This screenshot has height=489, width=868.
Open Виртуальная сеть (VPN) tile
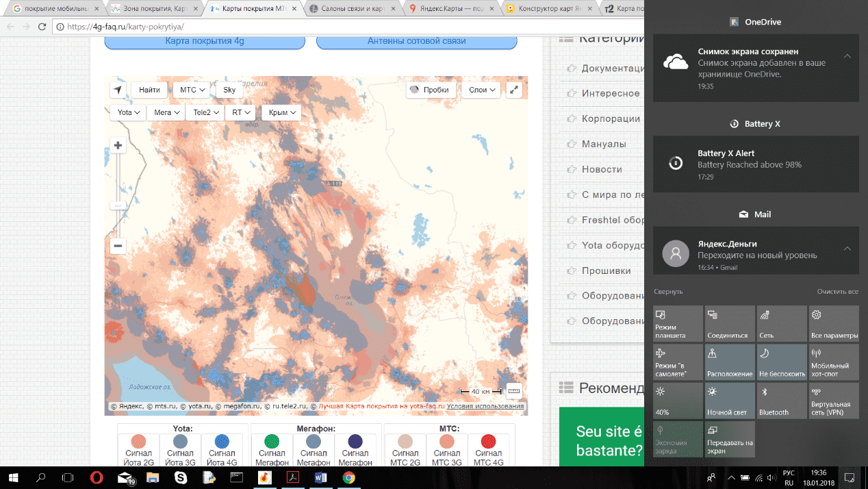834,400
